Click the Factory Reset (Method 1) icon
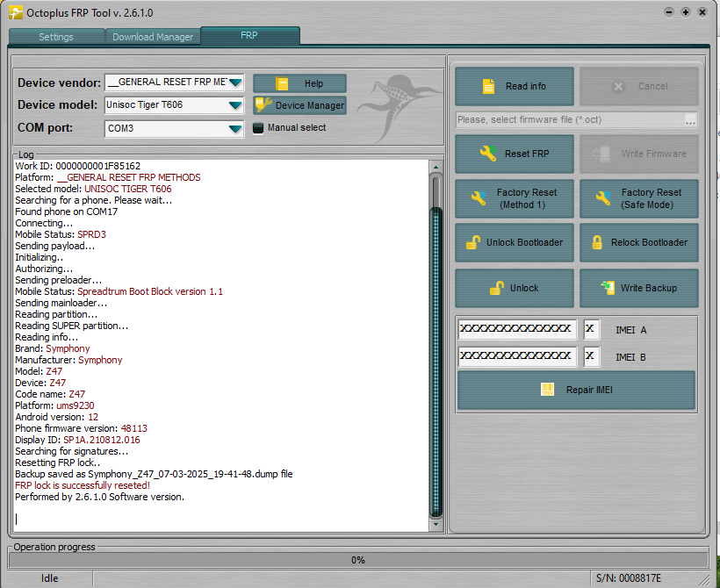This screenshot has width=720, height=588. [x=479, y=198]
